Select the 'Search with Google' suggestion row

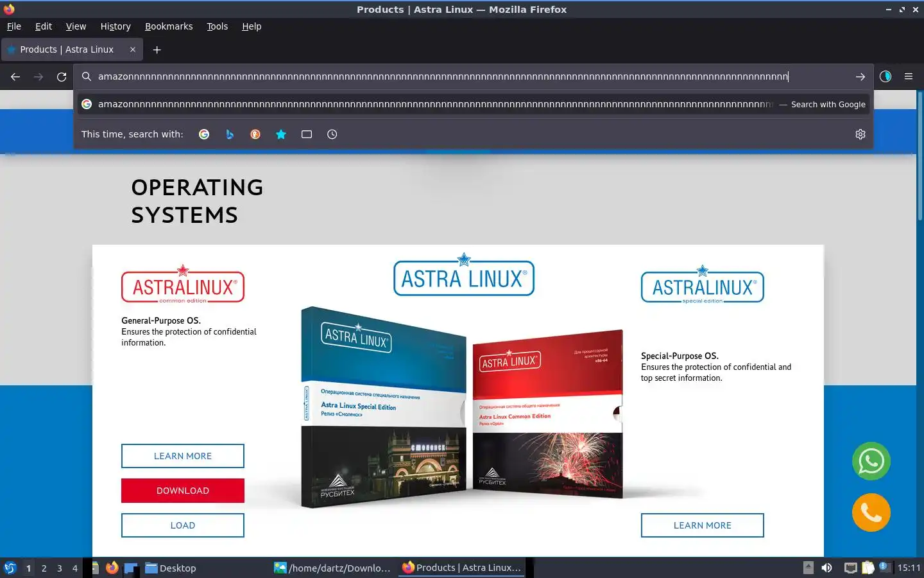(474, 104)
